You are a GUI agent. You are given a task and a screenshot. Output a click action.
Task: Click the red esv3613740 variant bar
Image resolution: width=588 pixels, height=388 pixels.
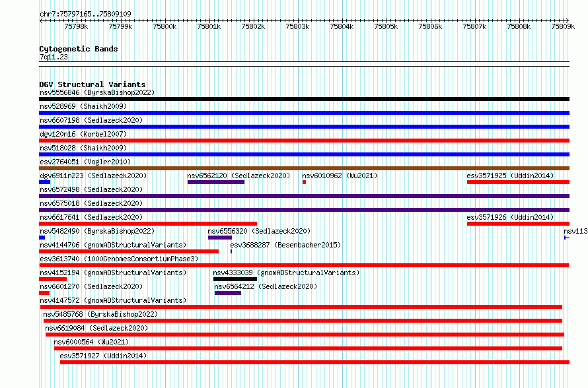point(304,265)
